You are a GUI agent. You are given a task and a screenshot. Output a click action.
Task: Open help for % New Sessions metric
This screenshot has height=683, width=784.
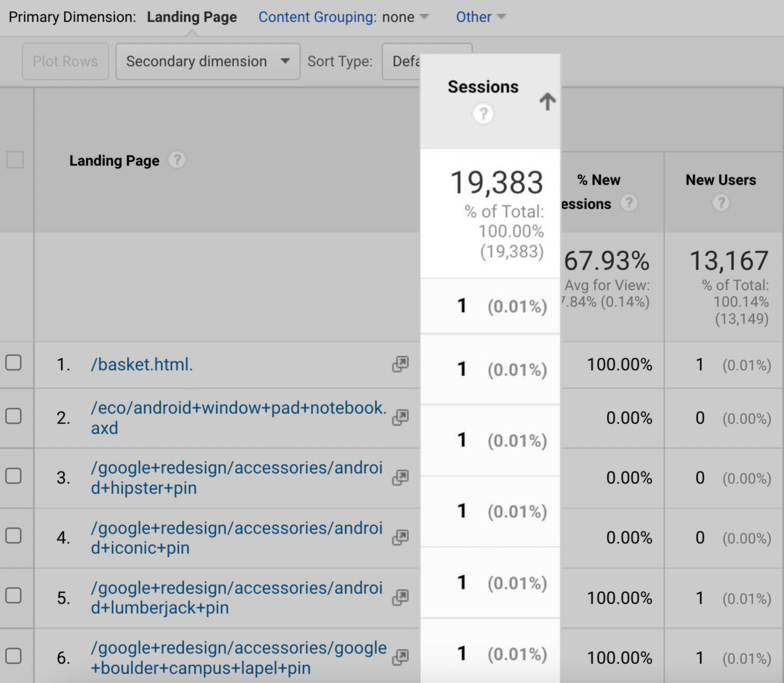629,203
